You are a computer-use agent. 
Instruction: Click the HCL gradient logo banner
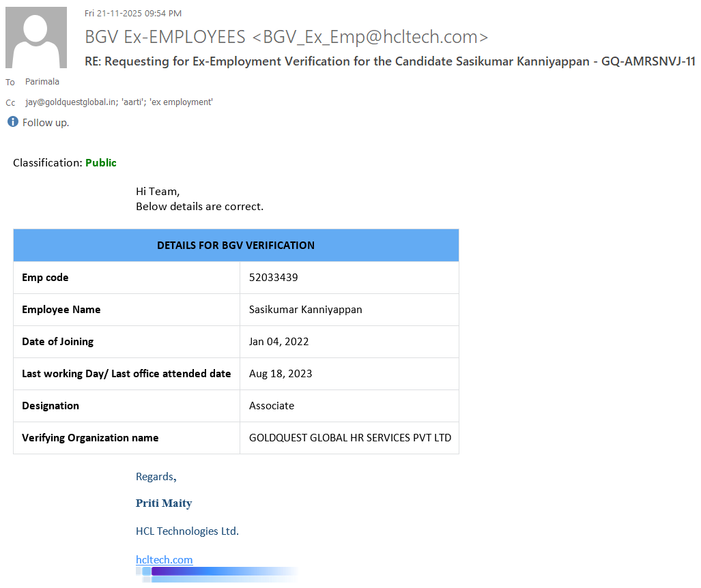click(x=218, y=574)
